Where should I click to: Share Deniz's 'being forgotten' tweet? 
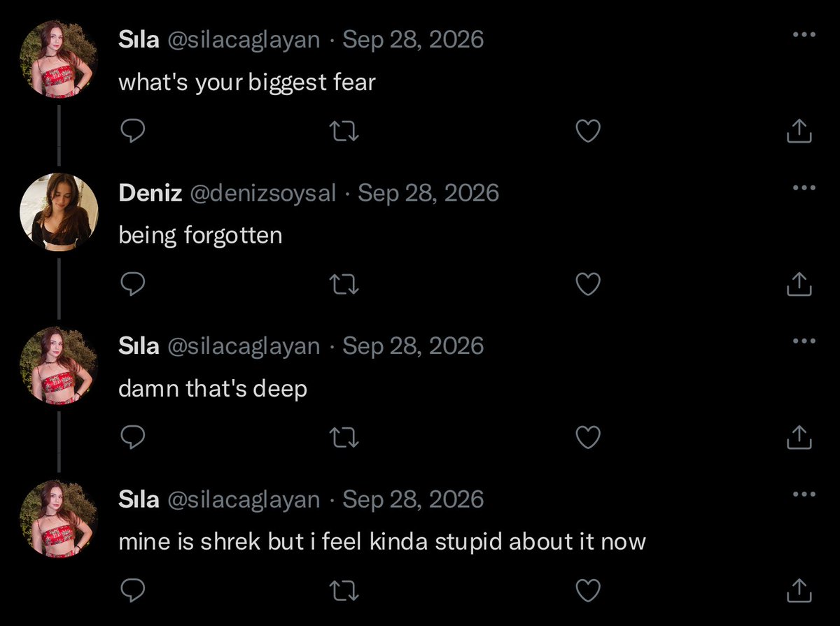799,283
